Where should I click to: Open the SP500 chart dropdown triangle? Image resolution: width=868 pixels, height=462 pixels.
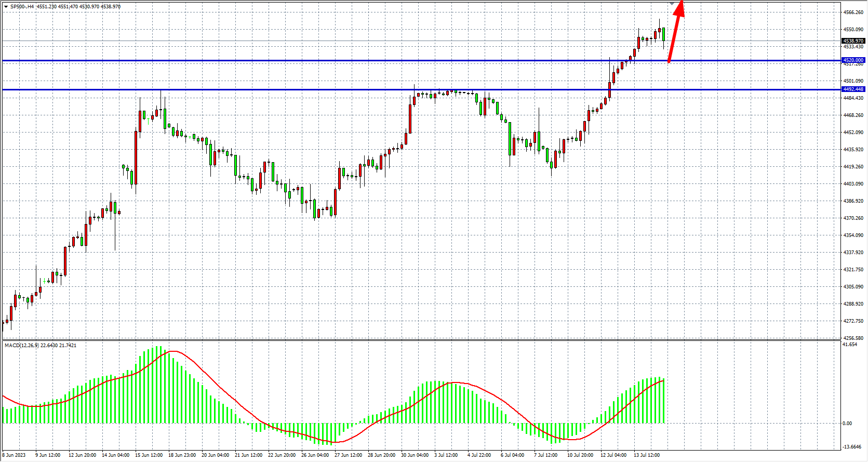click(x=6, y=7)
